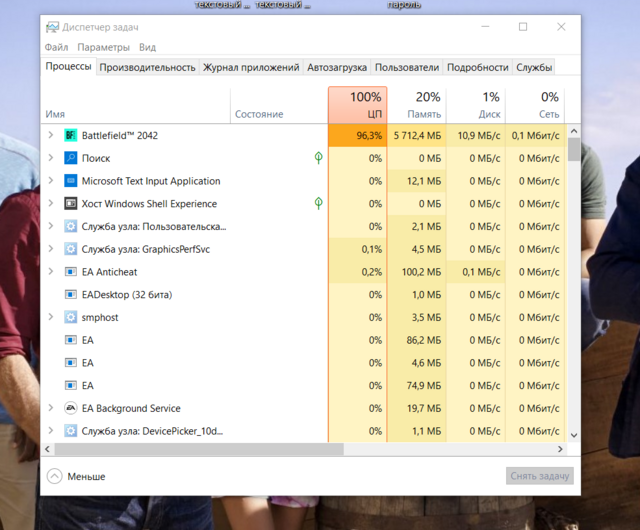Expand the Battlefield 2042 process group
This screenshot has width=640, height=530.
click(51, 135)
